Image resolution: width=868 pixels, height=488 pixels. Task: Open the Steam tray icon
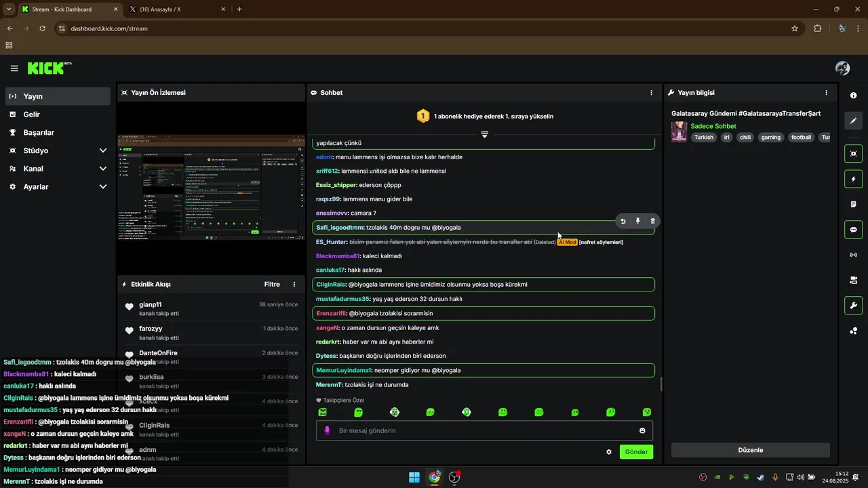pos(760,477)
